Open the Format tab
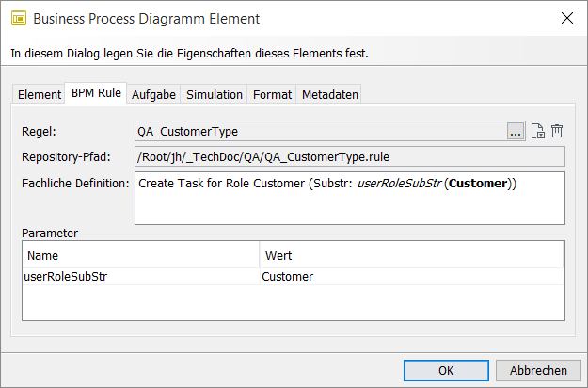 pyautogui.click(x=272, y=95)
